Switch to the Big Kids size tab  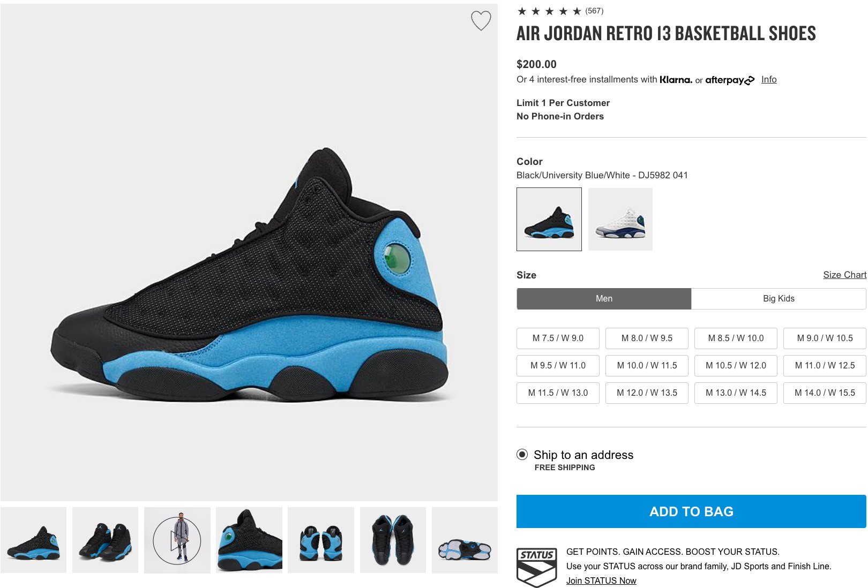[779, 299]
